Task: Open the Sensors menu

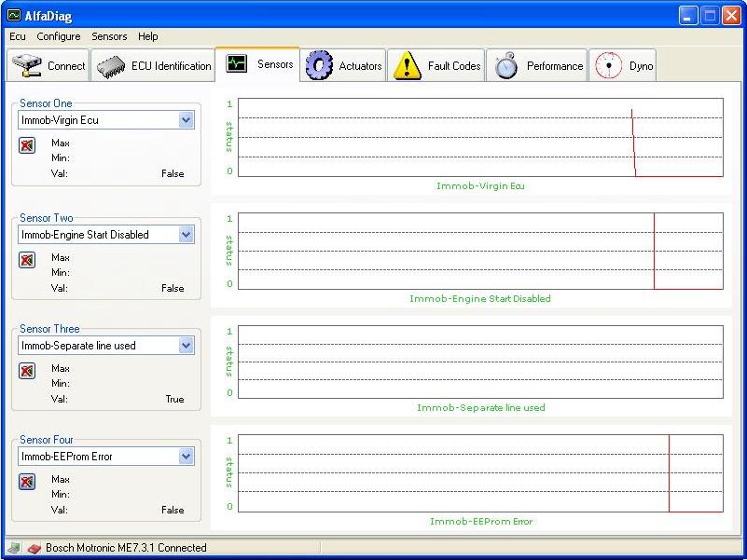Action: (x=109, y=36)
